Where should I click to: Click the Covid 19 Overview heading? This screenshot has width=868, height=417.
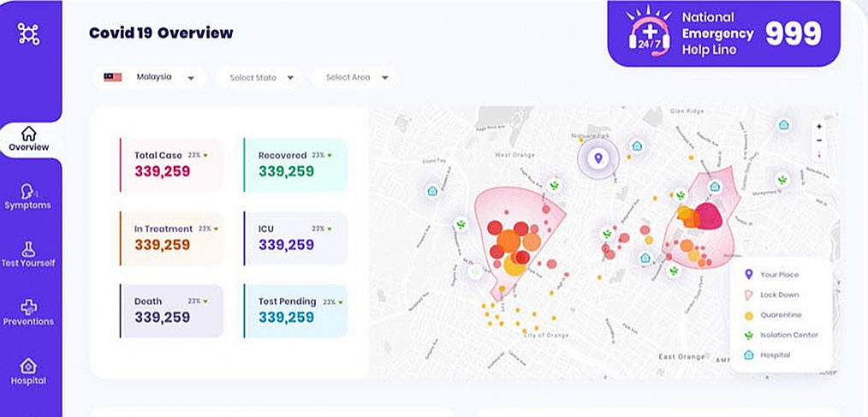[x=161, y=33]
